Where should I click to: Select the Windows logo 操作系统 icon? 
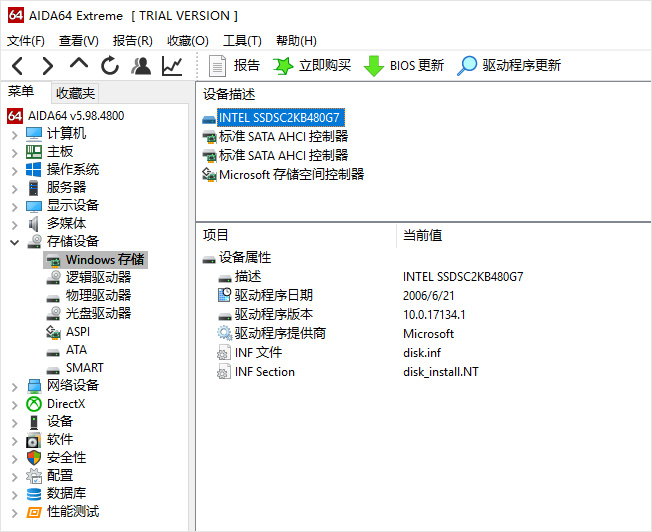(x=34, y=170)
